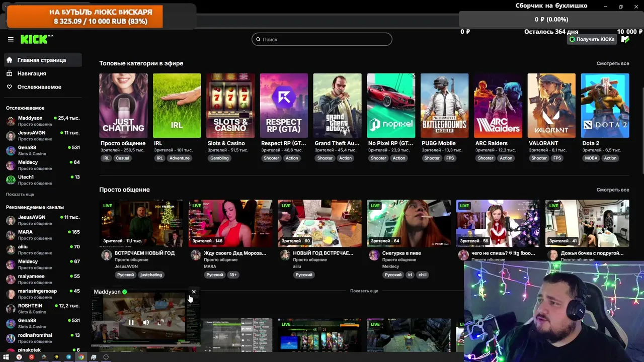Select Adventure tag under IRL category
Viewport: 644px width, 362px height.
click(x=179, y=158)
